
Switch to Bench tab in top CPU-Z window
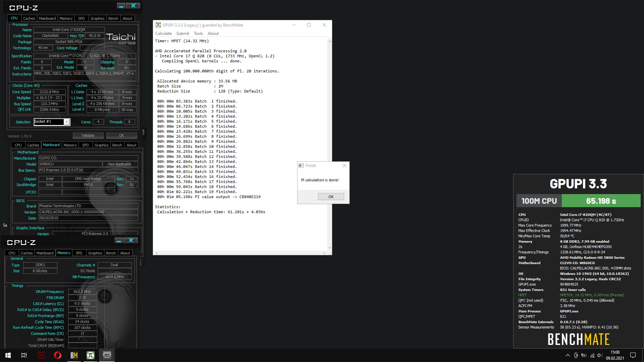pos(113,18)
